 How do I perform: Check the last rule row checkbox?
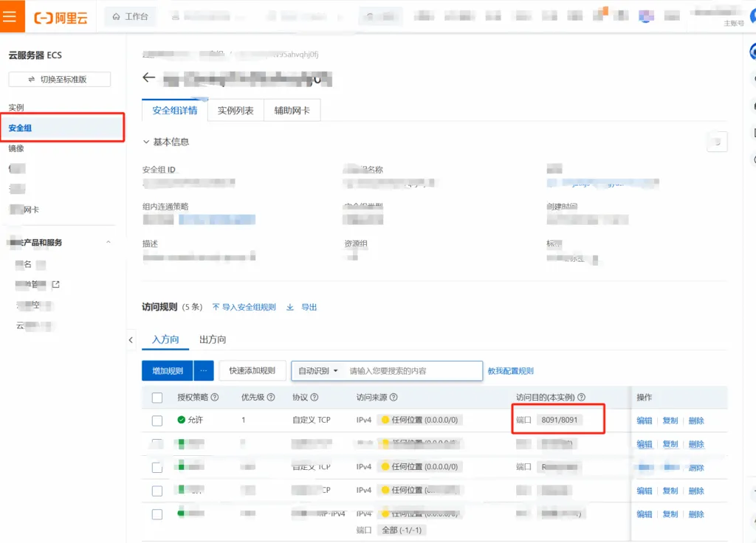[157, 514]
